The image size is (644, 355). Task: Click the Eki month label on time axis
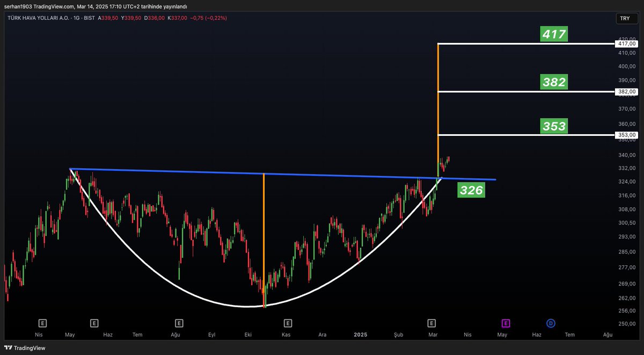pos(248,335)
